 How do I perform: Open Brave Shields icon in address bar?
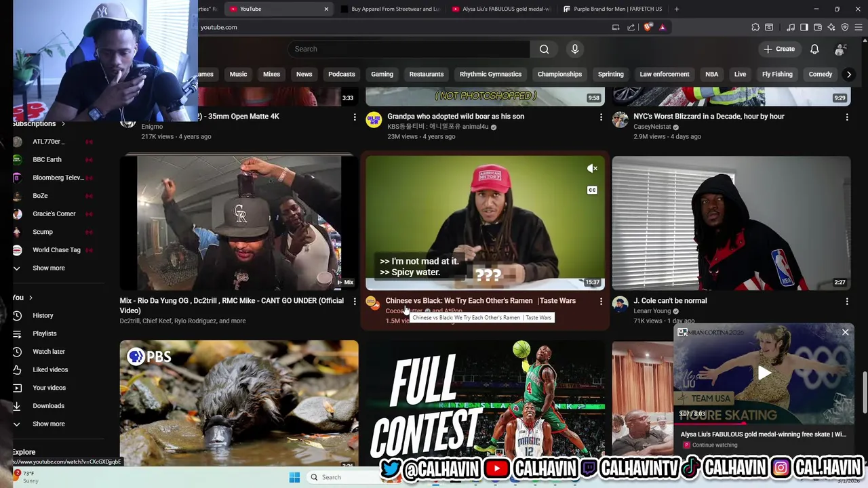[648, 27]
